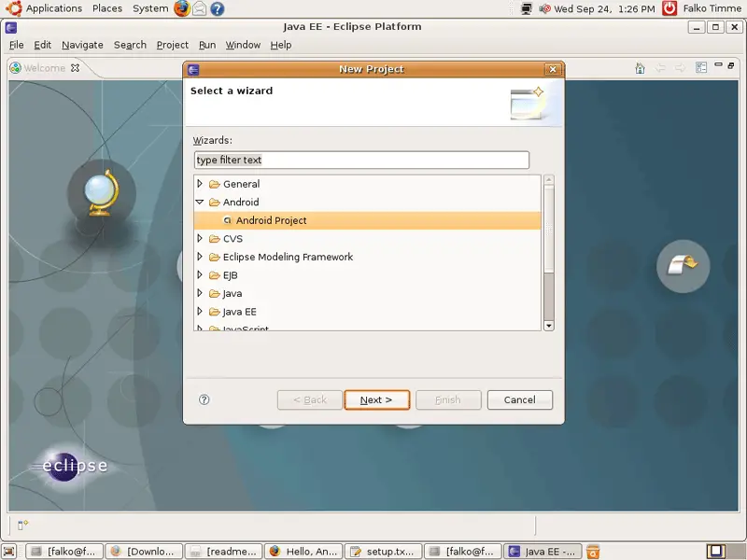Click the Android Project item icon
747x560 pixels.
coord(227,220)
